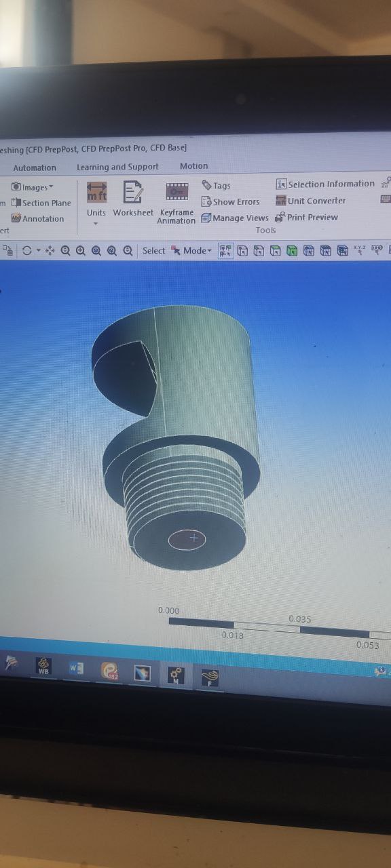Add an Annotation

click(x=37, y=218)
